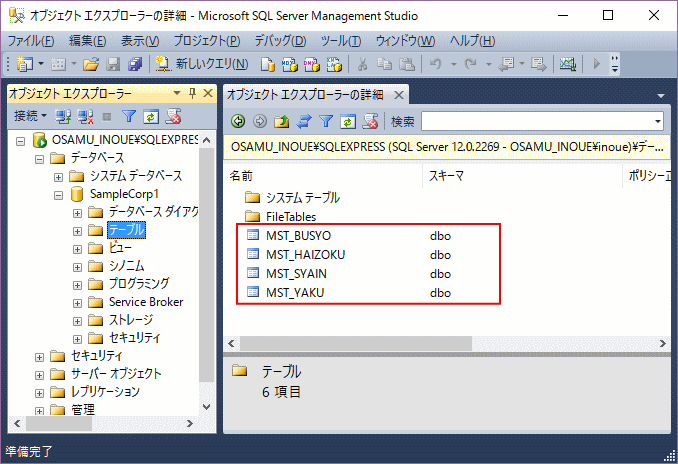Click the Save disk icon in toolbar

(113, 64)
